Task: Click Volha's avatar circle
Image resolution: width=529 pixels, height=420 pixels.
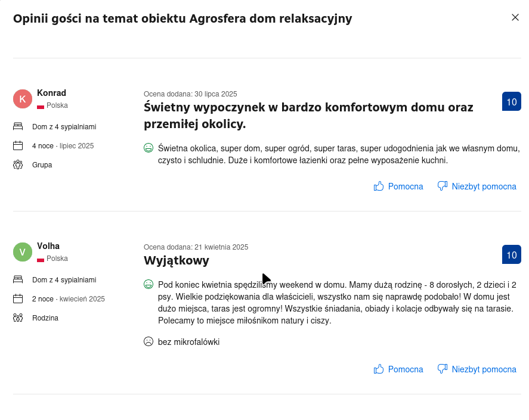Action: (23, 252)
